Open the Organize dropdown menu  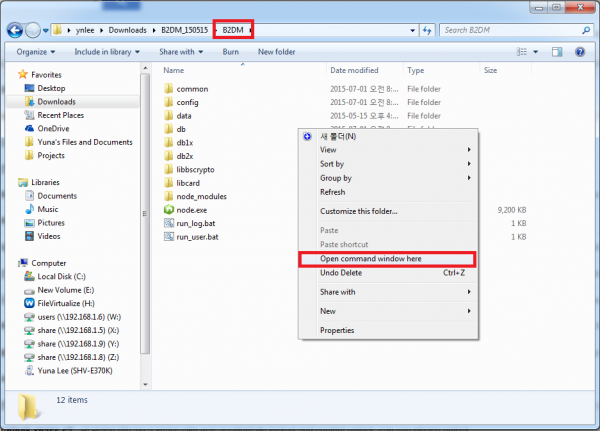point(35,51)
